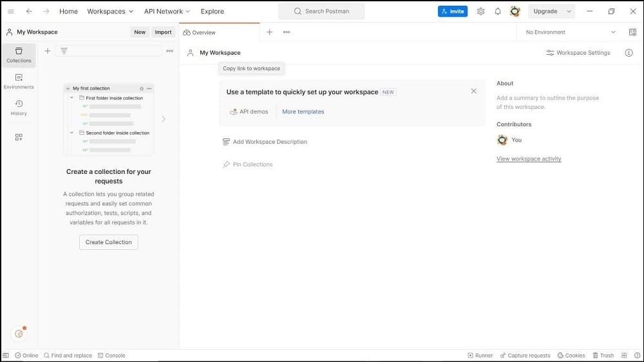
Task: Click the Import button
Action: click(x=163, y=32)
